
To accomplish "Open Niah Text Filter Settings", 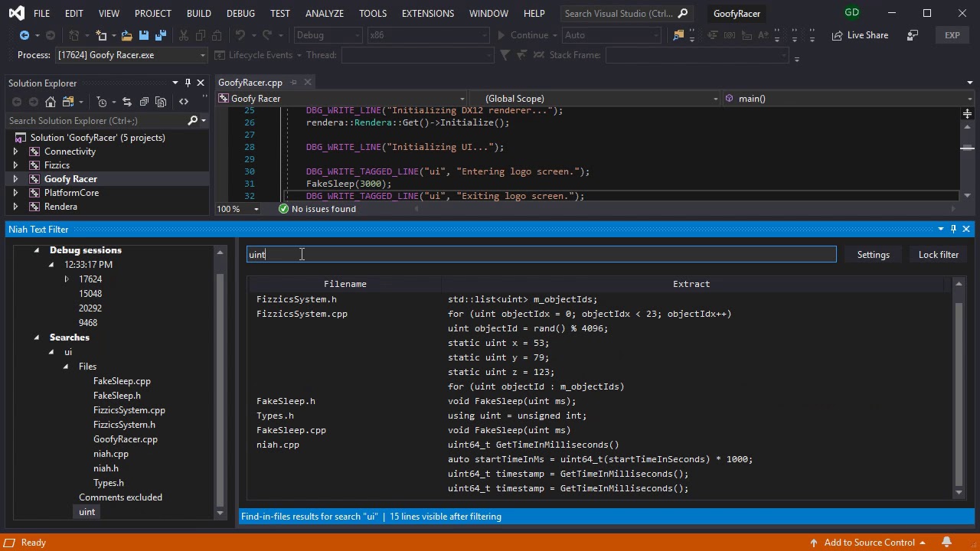I will pos(873,255).
